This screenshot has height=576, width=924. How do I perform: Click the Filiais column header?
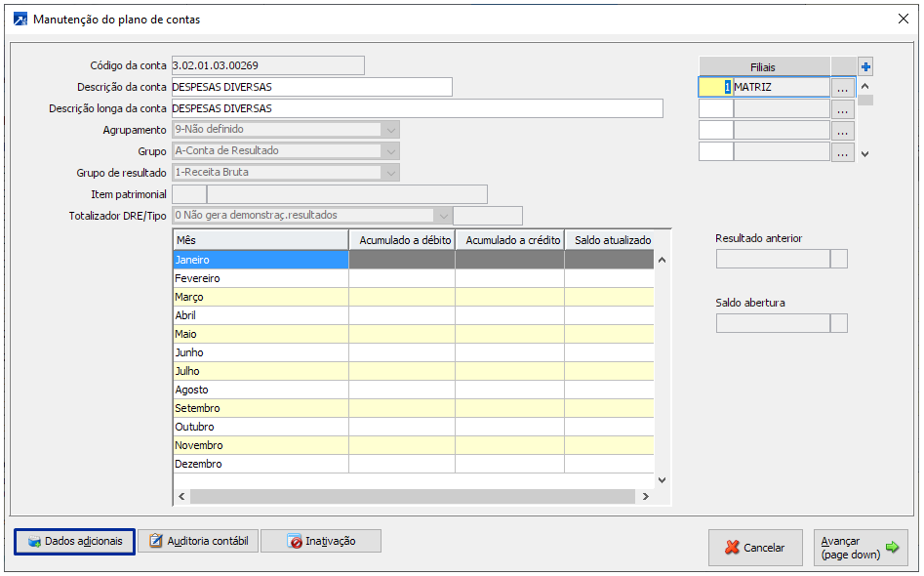[764, 67]
